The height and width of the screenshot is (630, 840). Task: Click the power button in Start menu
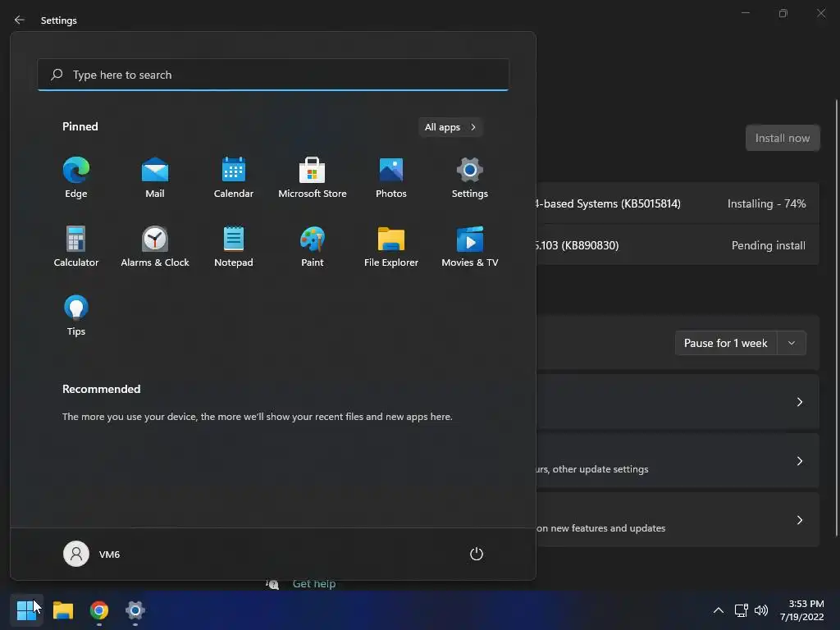[477, 554]
